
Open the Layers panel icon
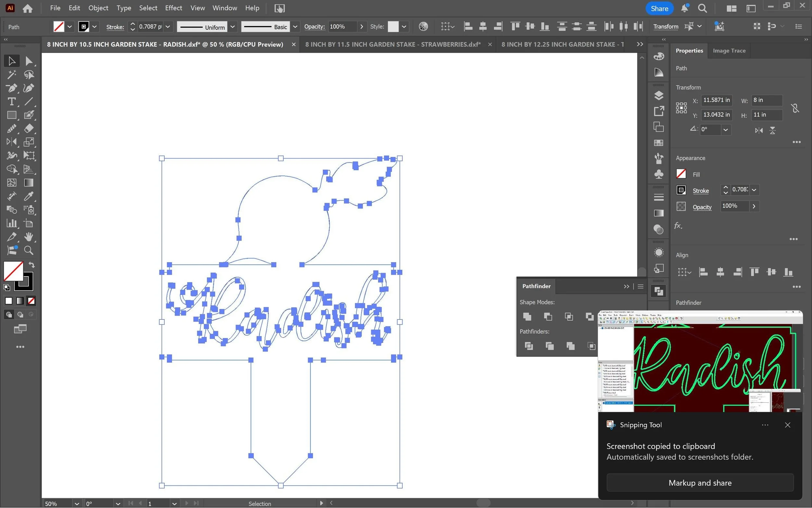click(659, 96)
